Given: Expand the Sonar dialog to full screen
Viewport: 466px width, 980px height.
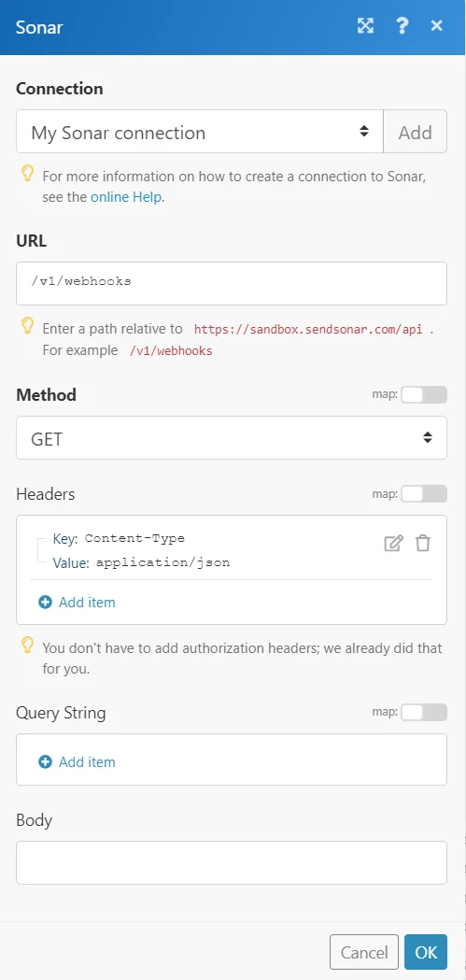Looking at the screenshot, I should 365,25.
